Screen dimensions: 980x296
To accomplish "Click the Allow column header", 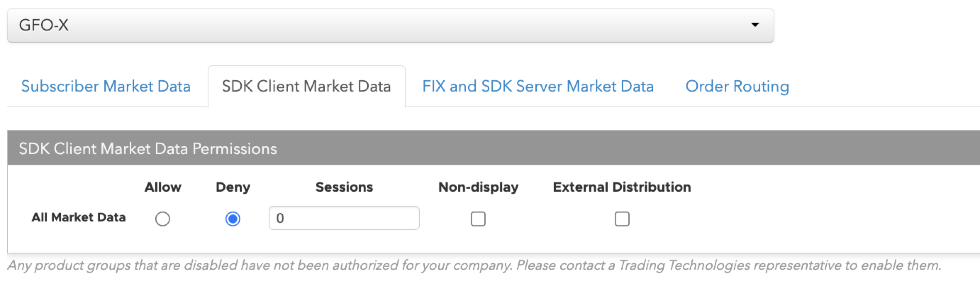I will pos(163,187).
